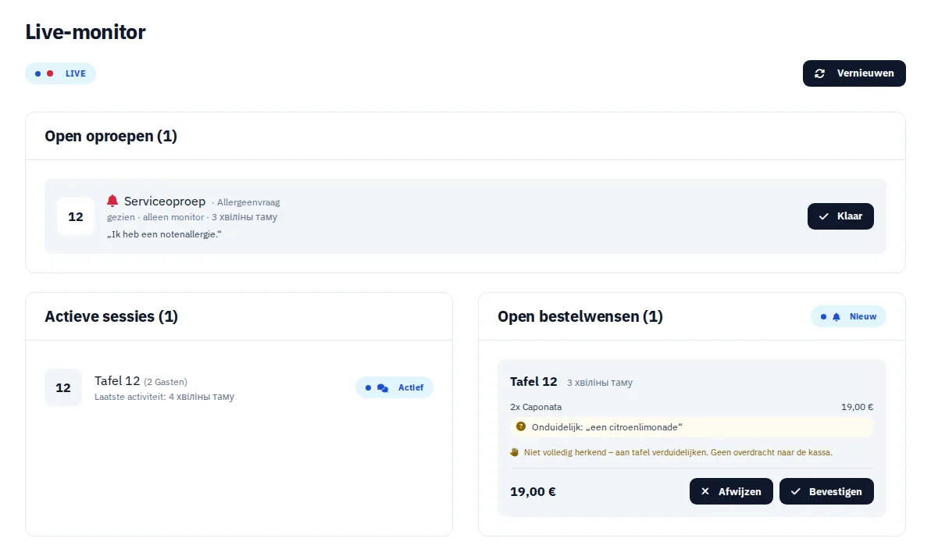Click the Open bestelwensen (1) heading
The height and width of the screenshot is (560, 931).
point(580,316)
